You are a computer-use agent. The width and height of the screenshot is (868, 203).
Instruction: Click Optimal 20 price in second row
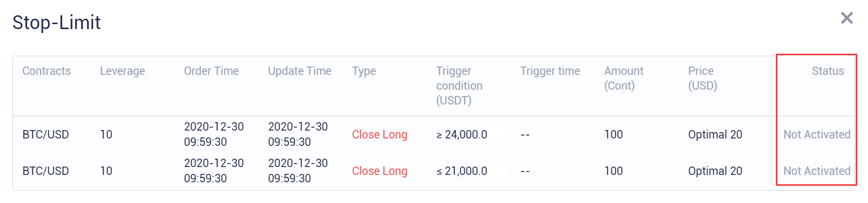click(715, 171)
